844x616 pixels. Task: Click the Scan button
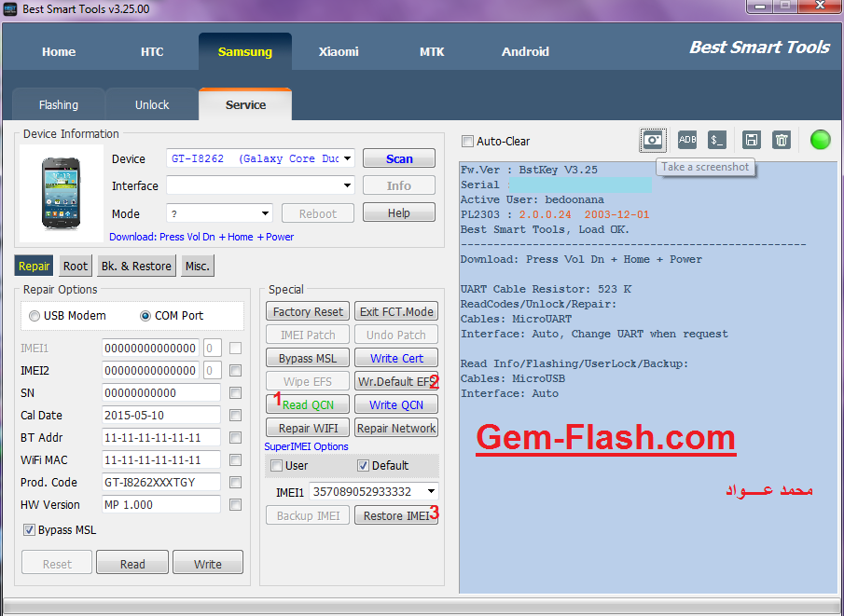pyautogui.click(x=399, y=158)
